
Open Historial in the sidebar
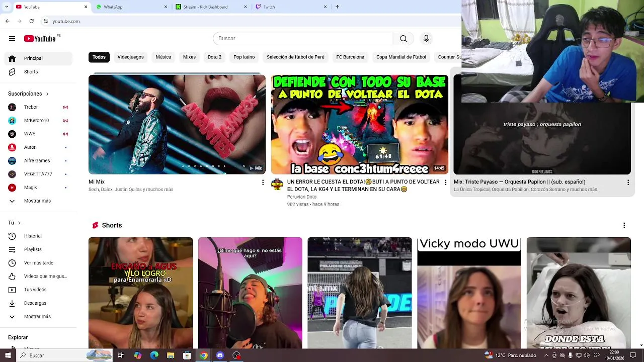coord(39,236)
